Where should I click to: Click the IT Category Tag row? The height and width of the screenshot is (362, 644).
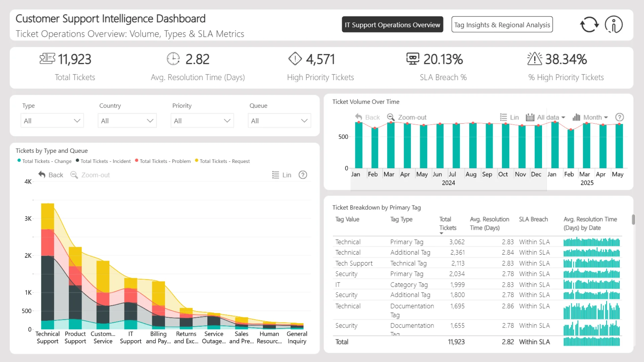pos(477,285)
